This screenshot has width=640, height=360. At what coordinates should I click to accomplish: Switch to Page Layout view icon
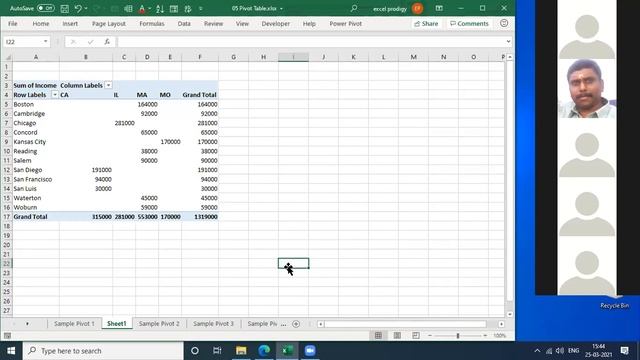397,336
